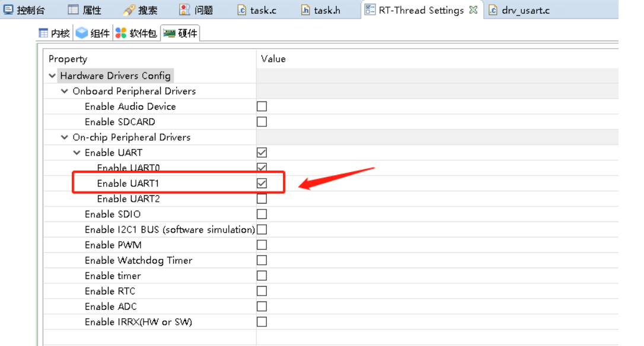Click the 问题 problems icon
The width and height of the screenshot is (644, 346).
[x=185, y=9]
